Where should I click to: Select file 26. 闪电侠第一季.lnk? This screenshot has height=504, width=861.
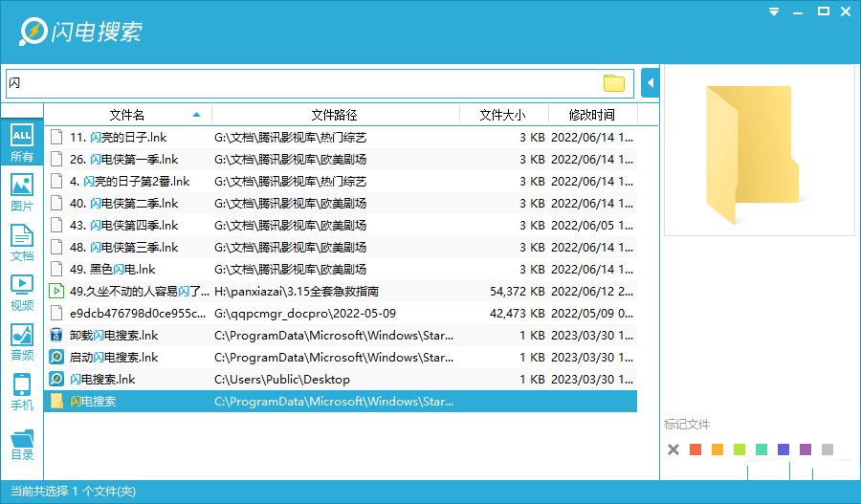coord(341,159)
